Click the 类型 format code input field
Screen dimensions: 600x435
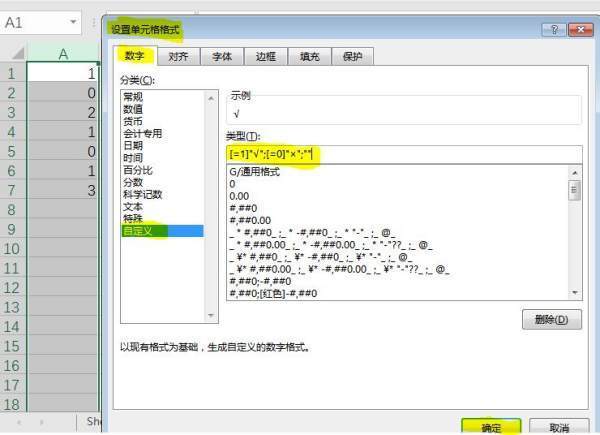404,154
